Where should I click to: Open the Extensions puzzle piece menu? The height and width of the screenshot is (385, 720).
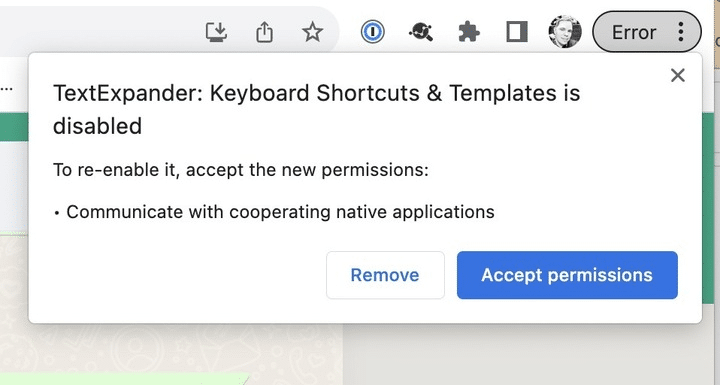(x=469, y=32)
